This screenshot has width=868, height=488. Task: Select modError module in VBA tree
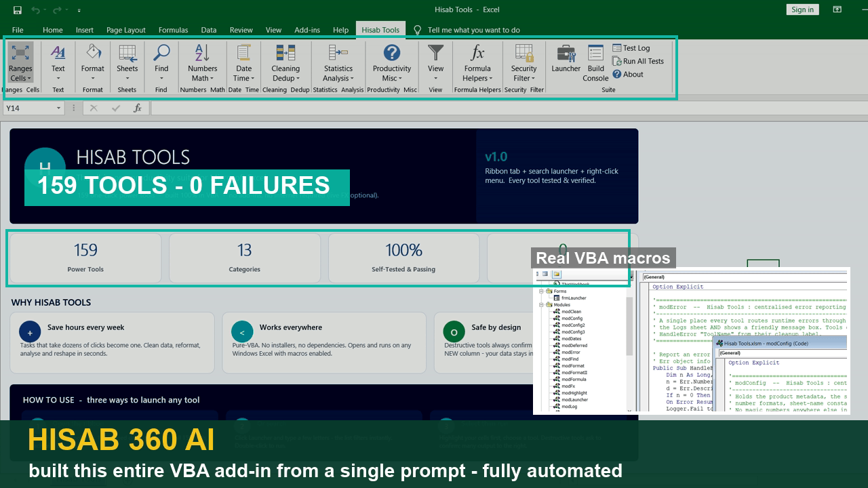(x=567, y=352)
